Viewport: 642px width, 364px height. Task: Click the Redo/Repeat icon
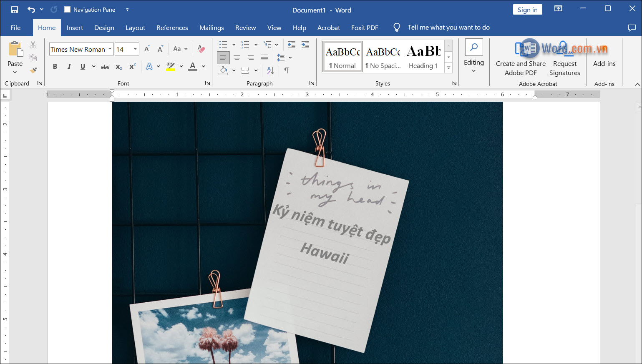pos(54,10)
